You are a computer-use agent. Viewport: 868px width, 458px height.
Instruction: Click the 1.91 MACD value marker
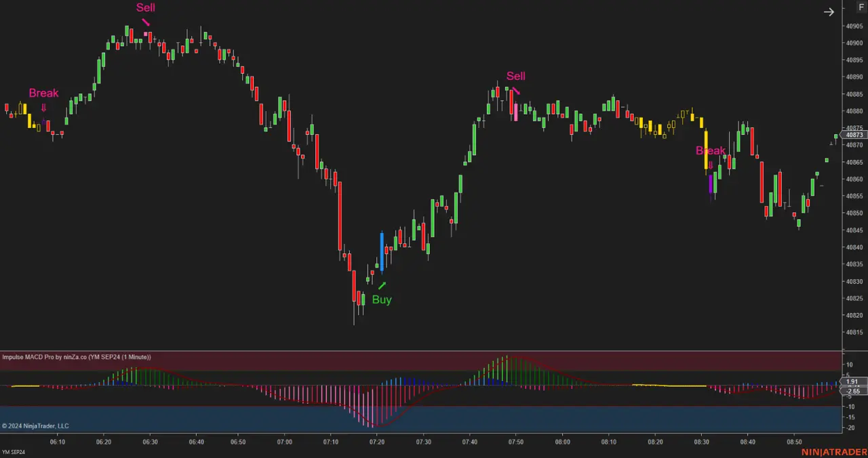852,381
